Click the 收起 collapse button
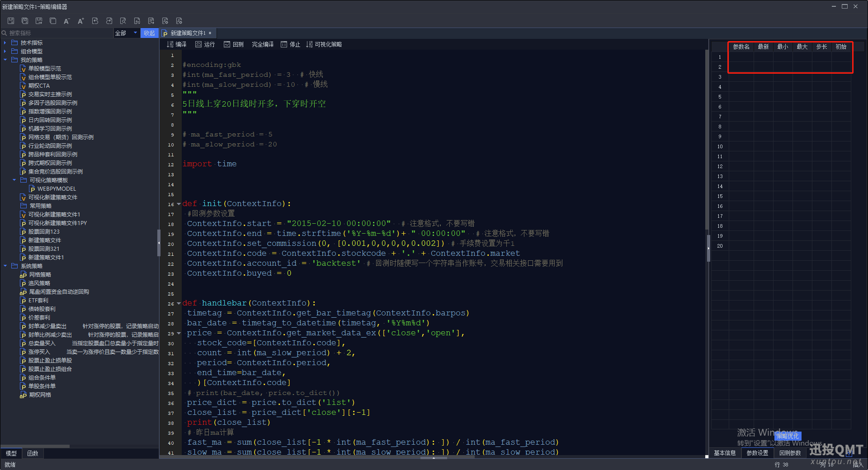The height and width of the screenshot is (470, 868). coord(149,33)
